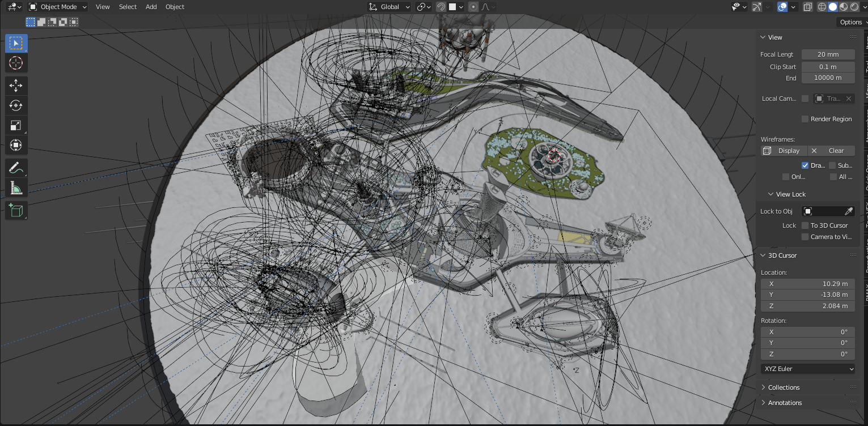Open the Global transform orientation dropdown
The image size is (868, 426).
[x=389, y=7]
